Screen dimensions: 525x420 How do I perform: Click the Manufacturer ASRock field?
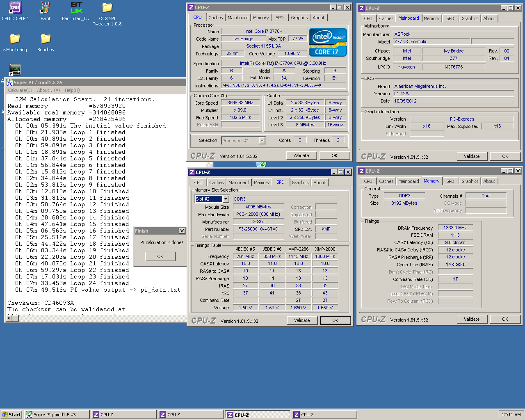coord(453,34)
